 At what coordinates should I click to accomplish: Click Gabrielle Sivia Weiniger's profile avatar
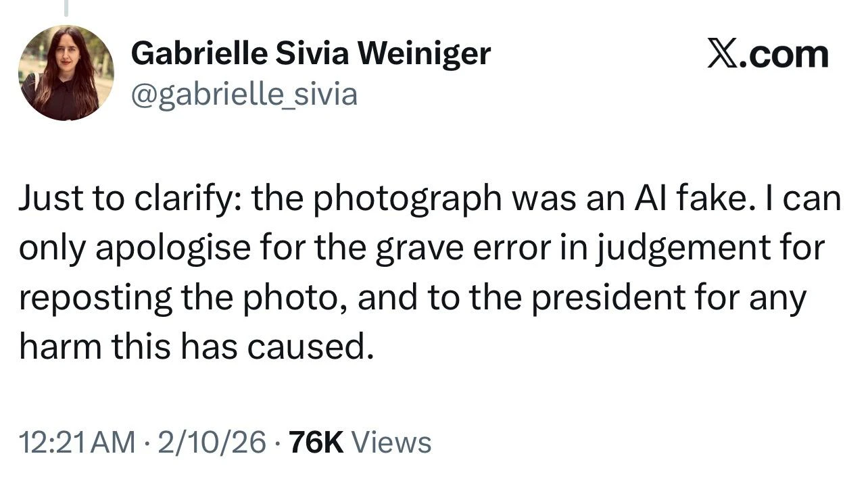point(66,73)
